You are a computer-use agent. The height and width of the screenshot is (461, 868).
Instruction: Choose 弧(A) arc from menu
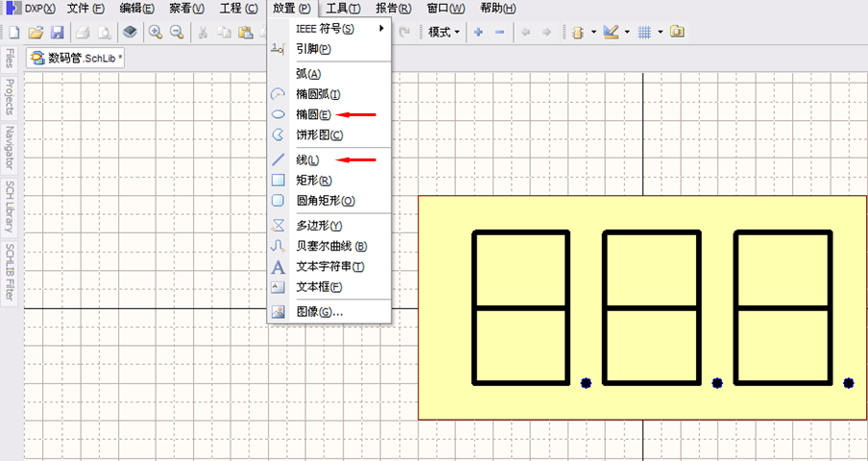coord(328,74)
